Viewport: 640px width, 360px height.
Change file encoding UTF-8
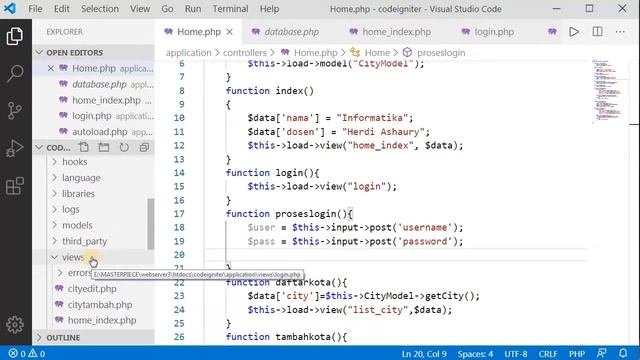pyautogui.click(x=516, y=353)
